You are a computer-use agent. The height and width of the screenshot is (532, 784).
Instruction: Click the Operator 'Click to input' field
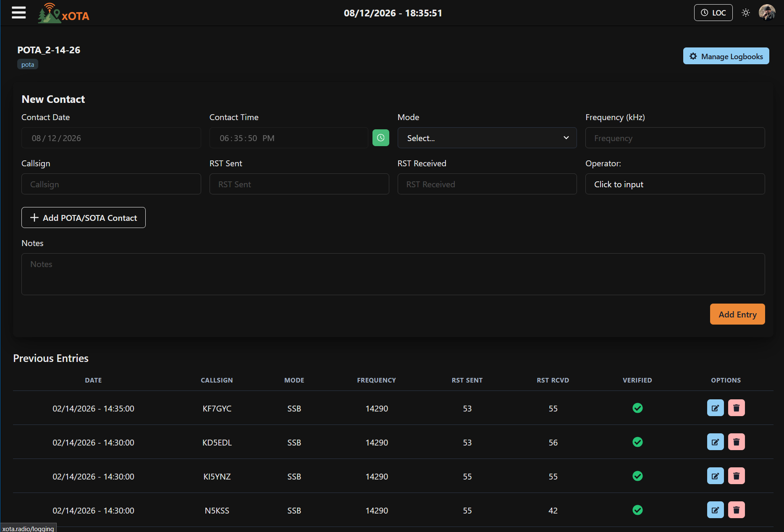click(675, 184)
